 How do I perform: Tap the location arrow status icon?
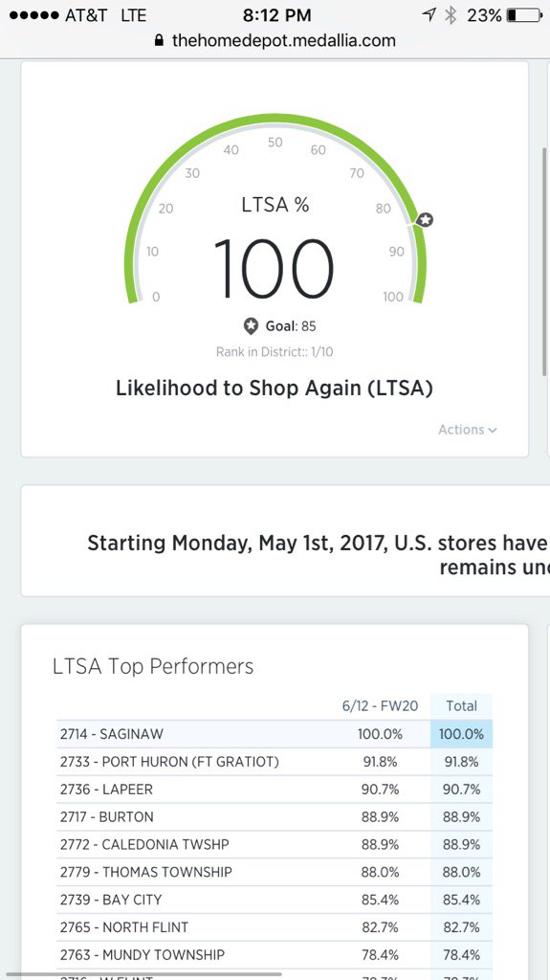tap(429, 15)
